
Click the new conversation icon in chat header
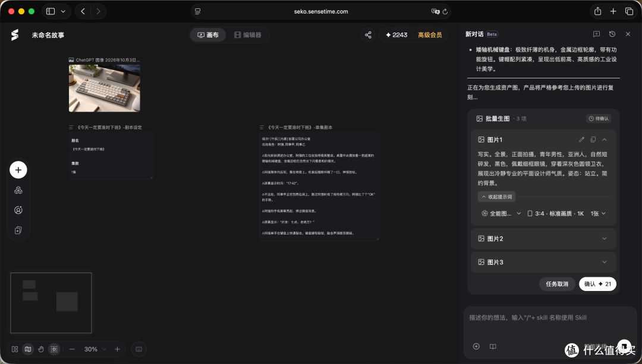click(x=596, y=34)
